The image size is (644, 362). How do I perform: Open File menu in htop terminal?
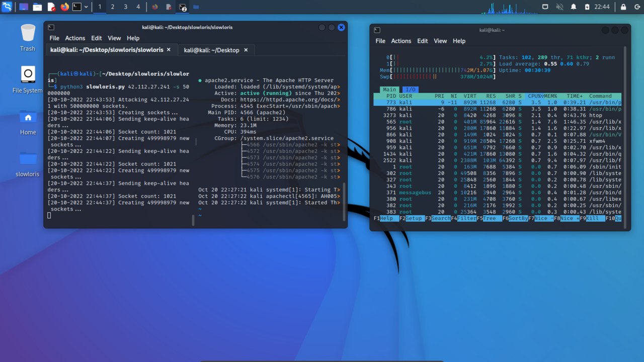[x=380, y=41]
